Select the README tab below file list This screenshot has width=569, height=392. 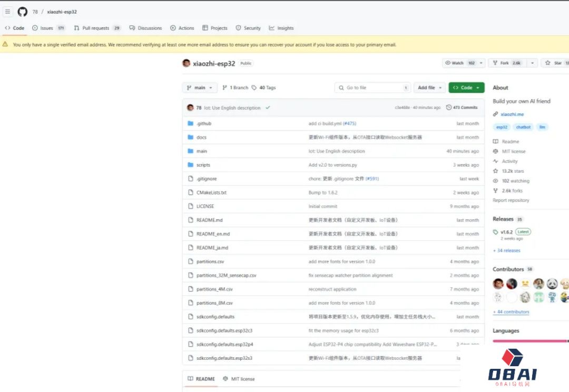[x=201, y=379]
